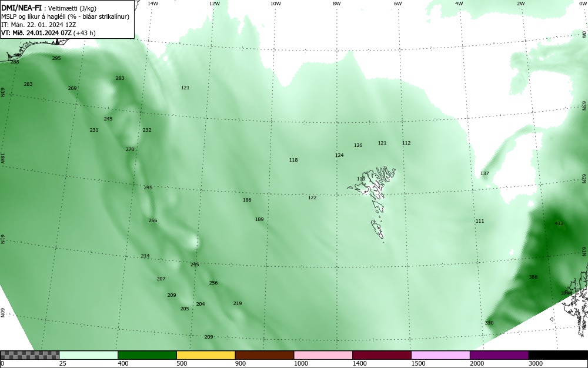Click the map value 288
588x368 pixels.
point(14,62)
